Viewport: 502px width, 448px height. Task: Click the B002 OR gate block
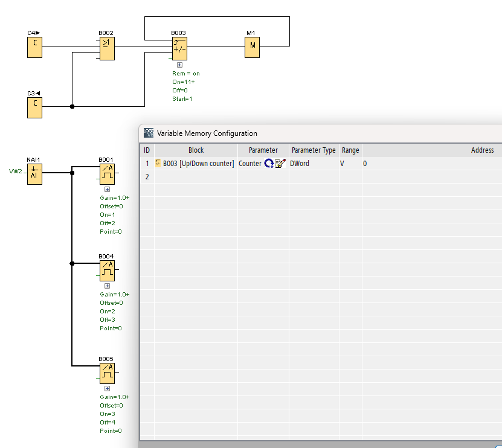click(107, 49)
